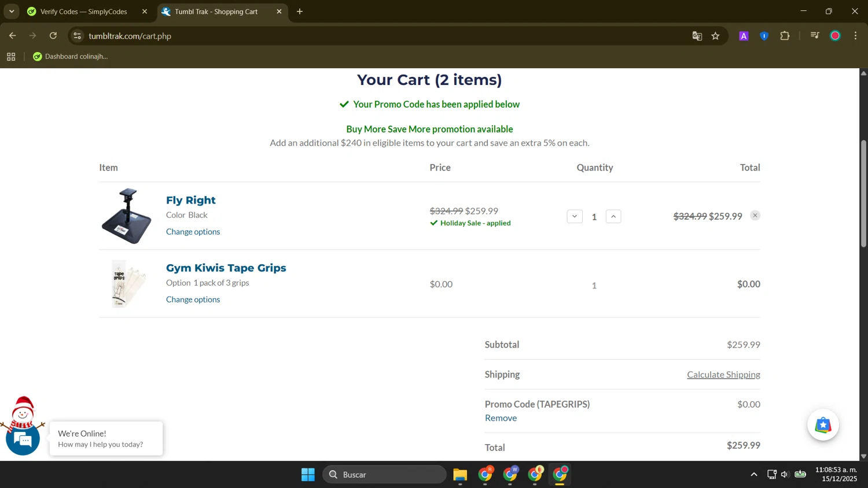Open the clock and date panel

[836, 475]
